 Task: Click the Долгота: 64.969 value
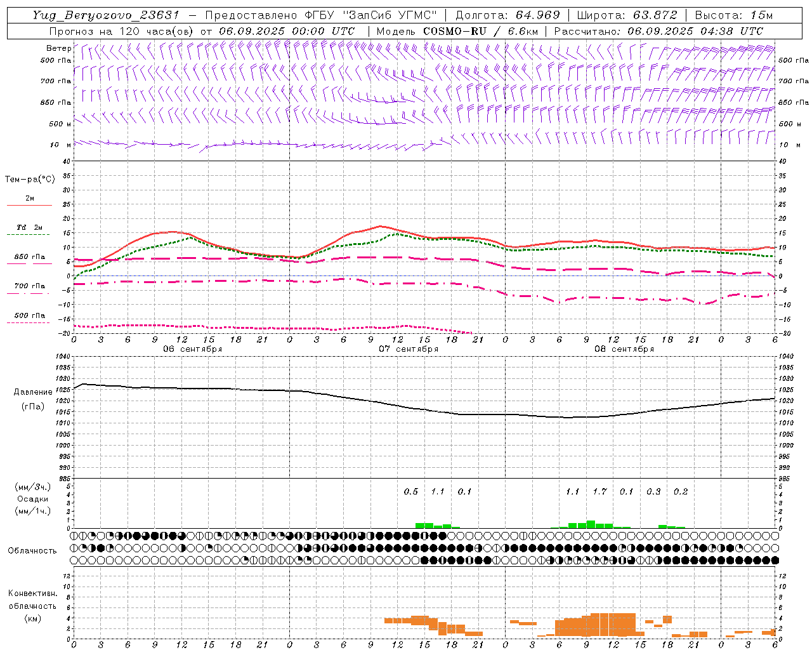(x=507, y=15)
